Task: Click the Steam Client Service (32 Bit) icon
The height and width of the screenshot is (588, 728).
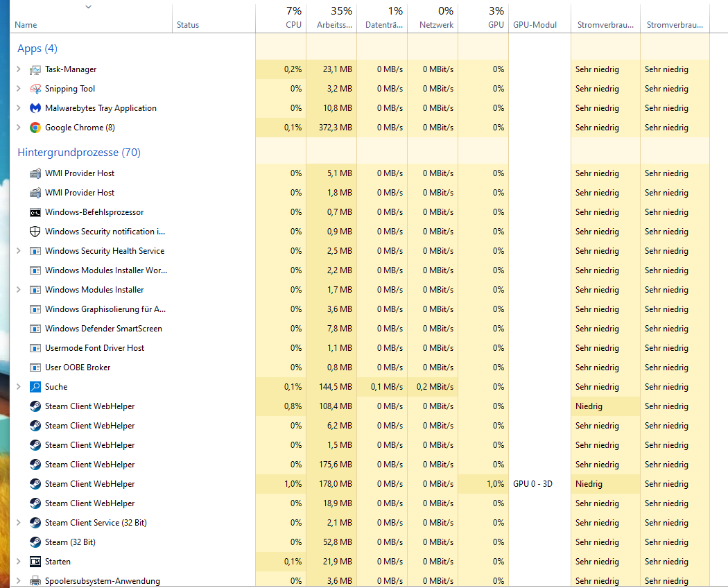Action: (x=35, y=523)
